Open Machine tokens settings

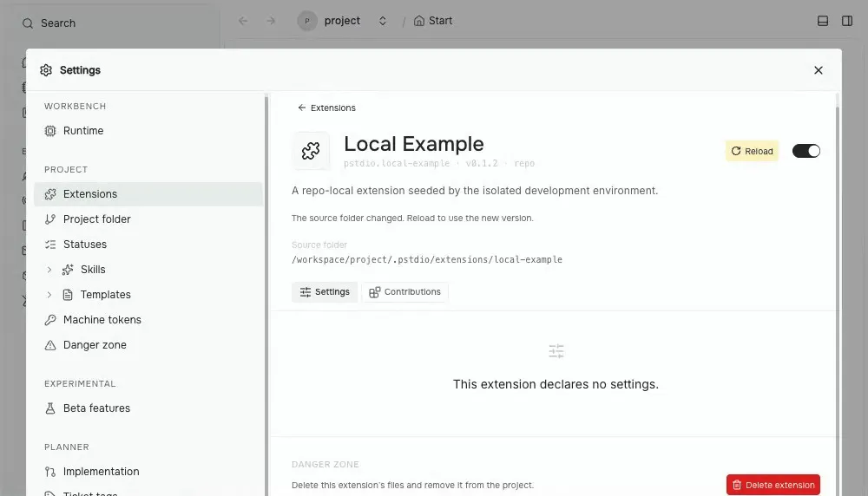[148, 320]
